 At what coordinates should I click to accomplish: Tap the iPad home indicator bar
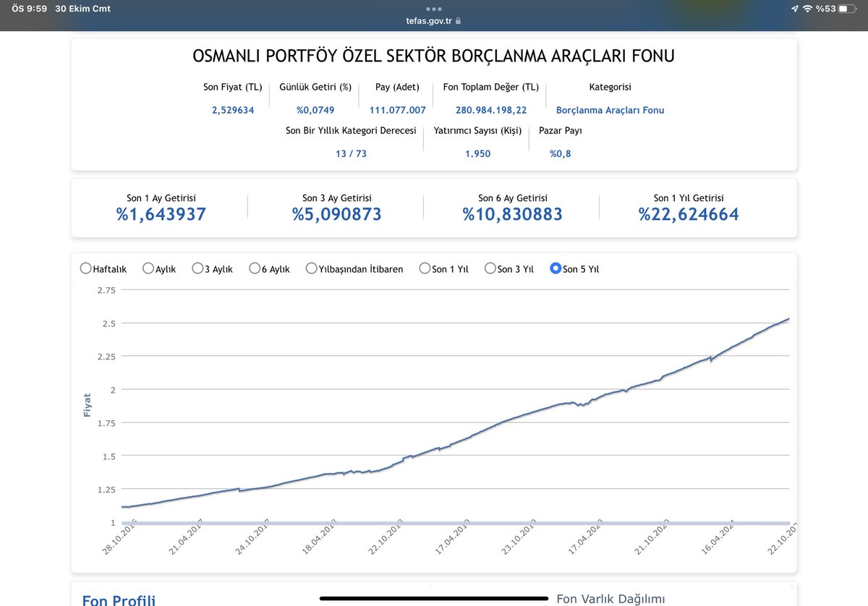(433, 598)
